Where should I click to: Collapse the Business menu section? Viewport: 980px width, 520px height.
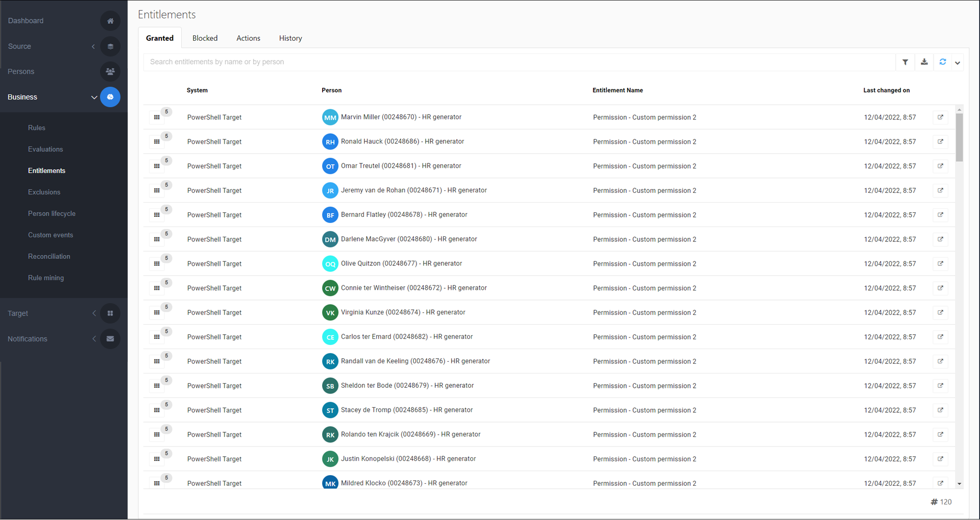pyautogui.click(x=94, y=97)
